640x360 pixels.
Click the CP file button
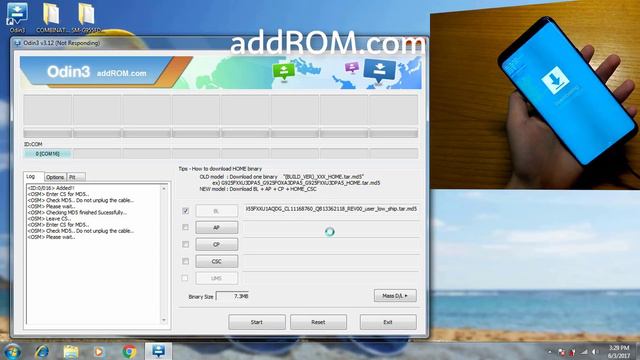click(x=216, y=244)
